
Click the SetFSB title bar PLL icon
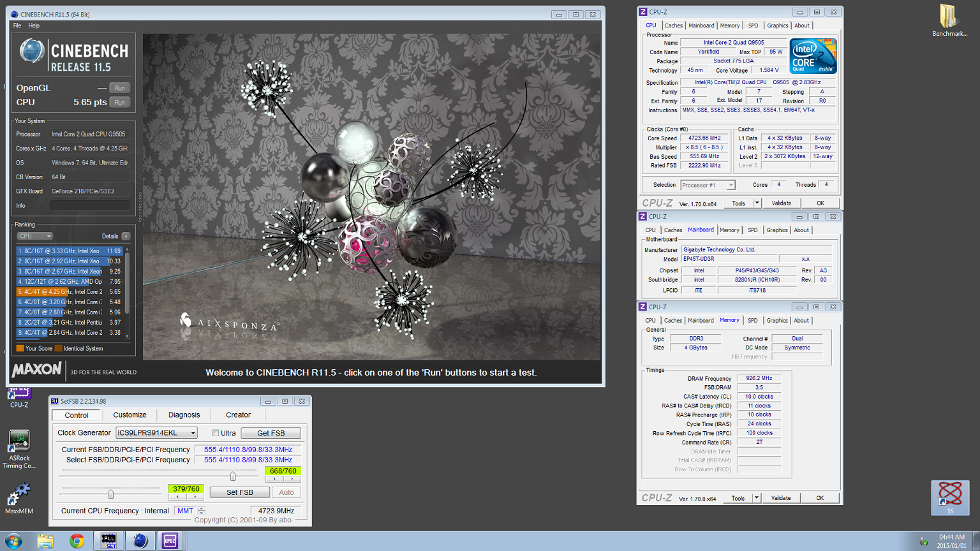[55, 401]
